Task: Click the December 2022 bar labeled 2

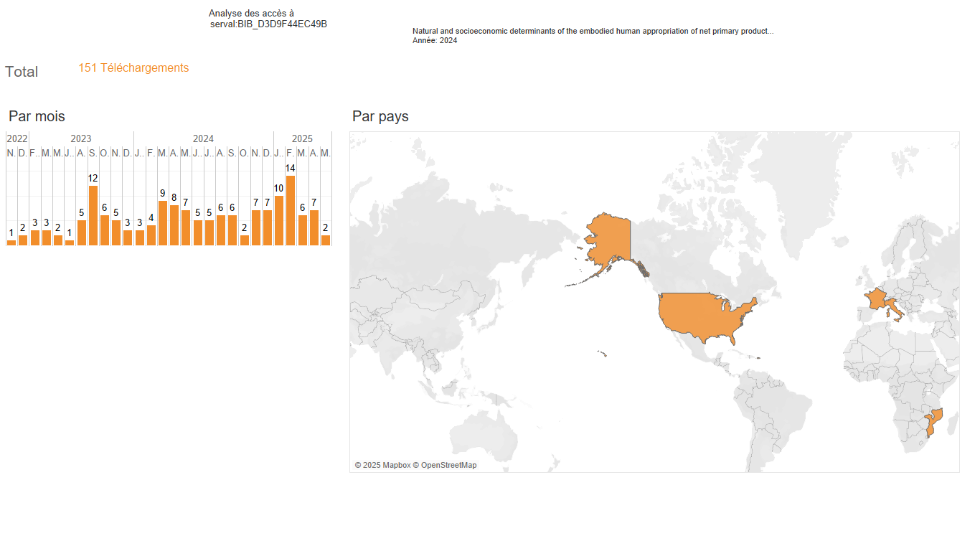Action: 23,240
